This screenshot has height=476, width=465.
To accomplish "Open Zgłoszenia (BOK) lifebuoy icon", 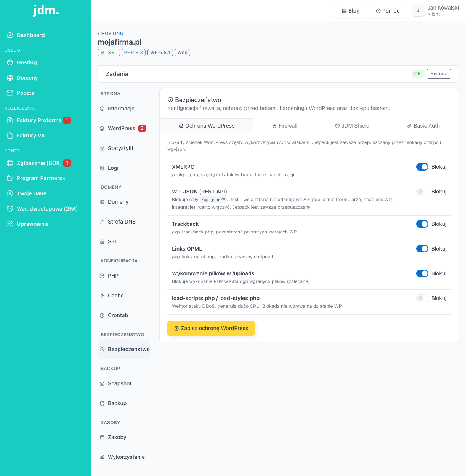I will (10, 163).
